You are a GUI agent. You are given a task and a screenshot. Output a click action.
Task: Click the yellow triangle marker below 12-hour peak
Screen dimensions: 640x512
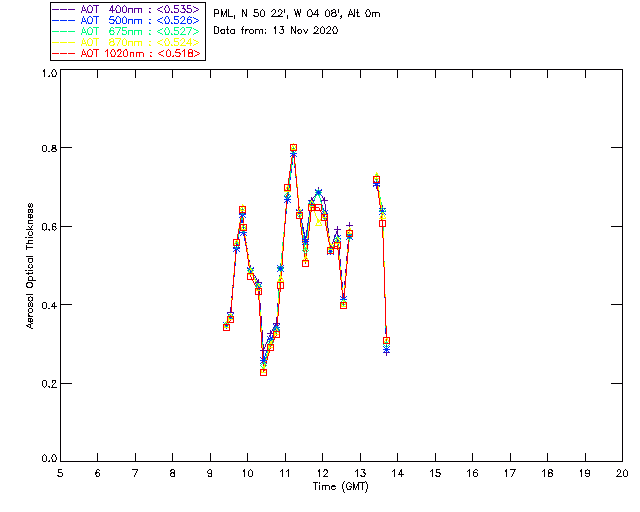319,223
